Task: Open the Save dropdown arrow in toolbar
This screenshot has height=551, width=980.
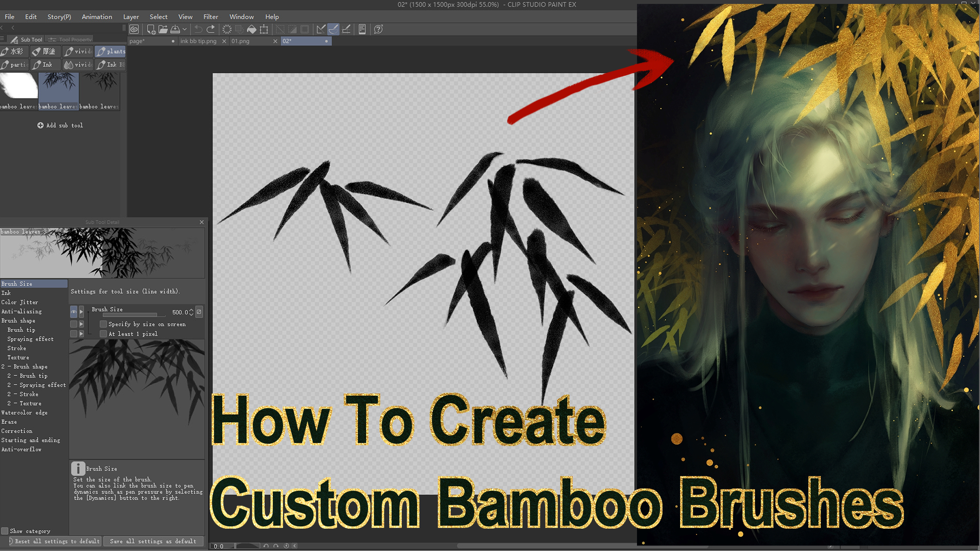Action: point(185,29)
